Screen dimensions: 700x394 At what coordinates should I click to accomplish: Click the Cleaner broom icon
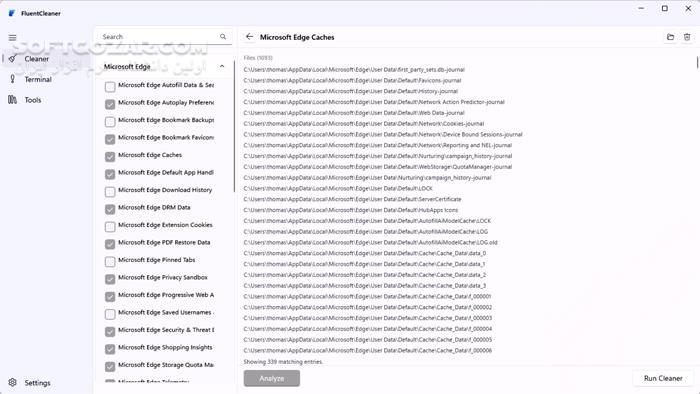(12, 58)
